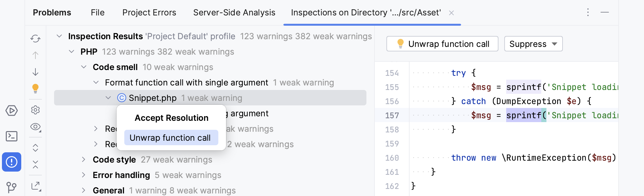Click the open in editor icon

point(35,185)
